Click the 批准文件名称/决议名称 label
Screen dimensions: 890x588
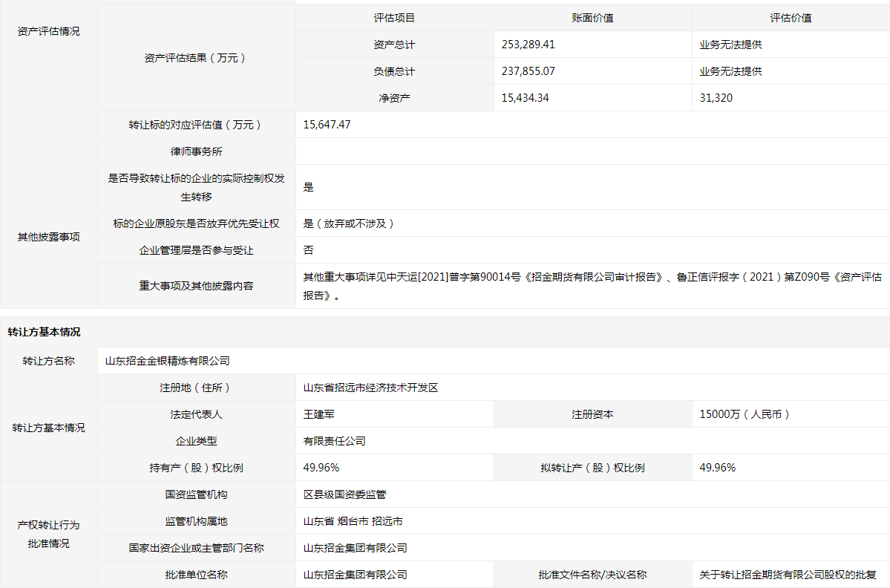(x=592, y=575)
